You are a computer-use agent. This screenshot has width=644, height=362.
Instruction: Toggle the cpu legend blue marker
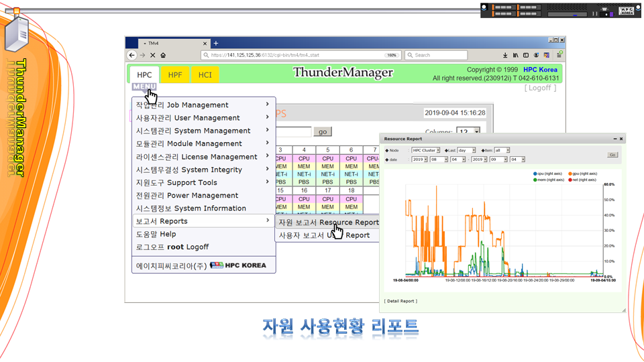pos(535,174)
